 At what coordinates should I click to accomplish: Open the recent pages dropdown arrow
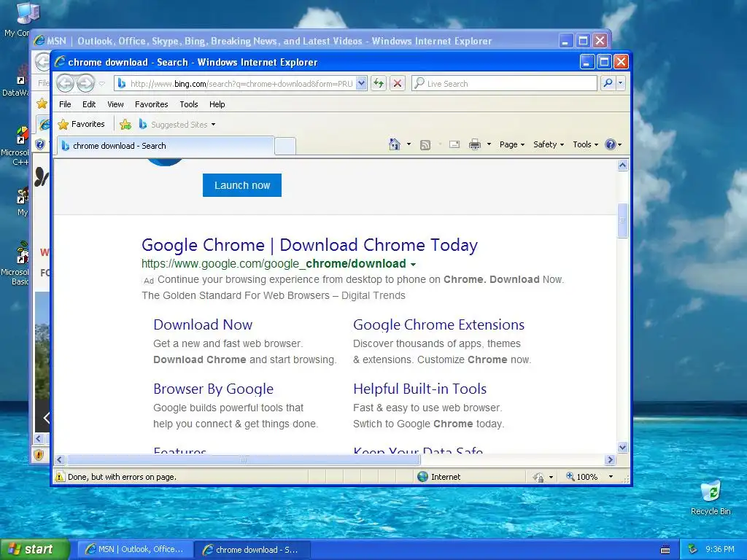click(x=102, y=84)
